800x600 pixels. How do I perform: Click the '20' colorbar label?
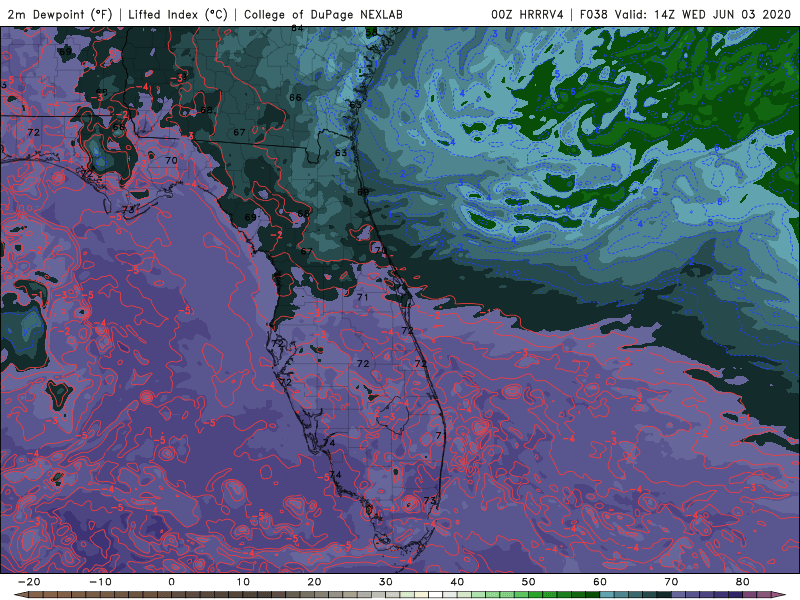314,582
